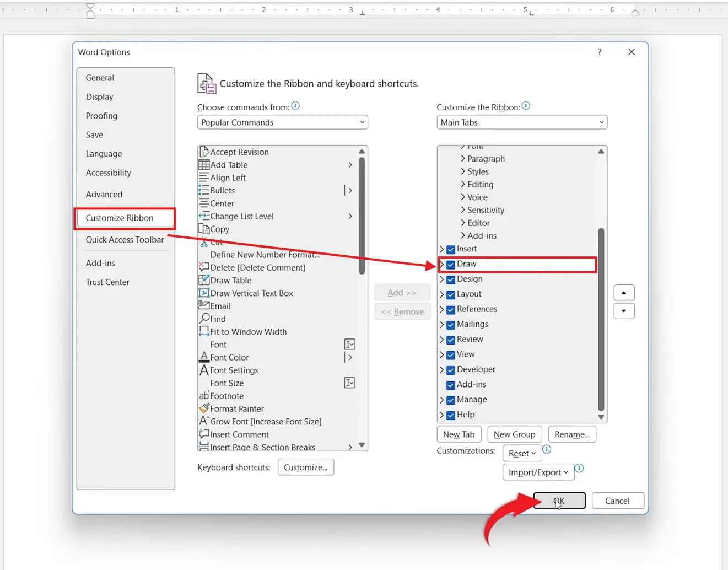Screen dimensions: 728x570
Task: Expand the View tab tree node
Action: (x=441, y=354)
